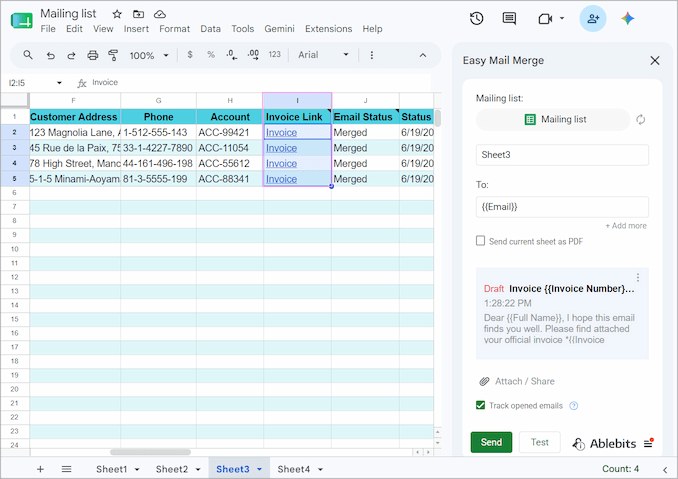Open Invoice link for ACC-99421

point(281,133)
